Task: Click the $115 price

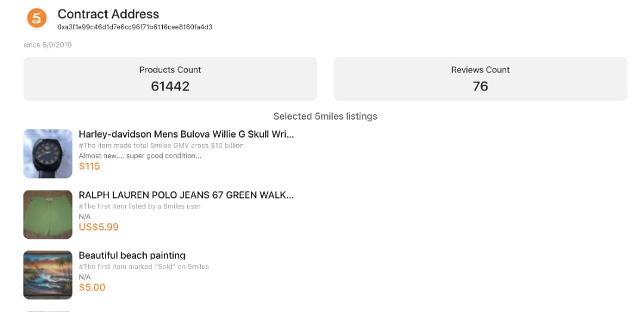Action: (x=89, y=166)
